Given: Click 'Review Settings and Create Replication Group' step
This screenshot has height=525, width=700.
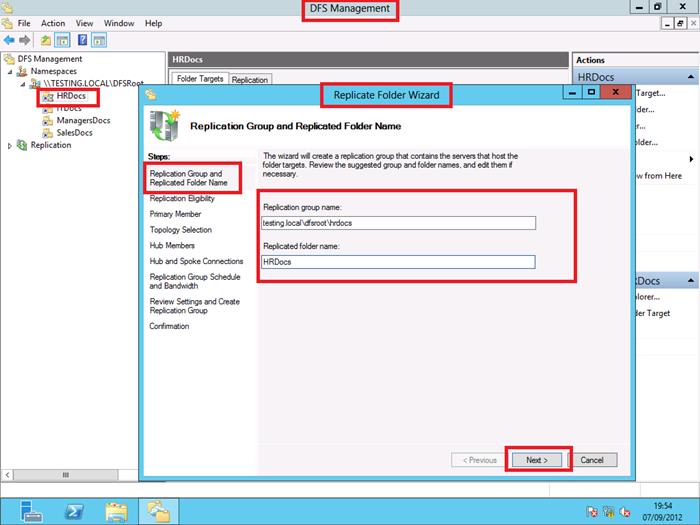Looking at the screenshot, I should (194, 306).
